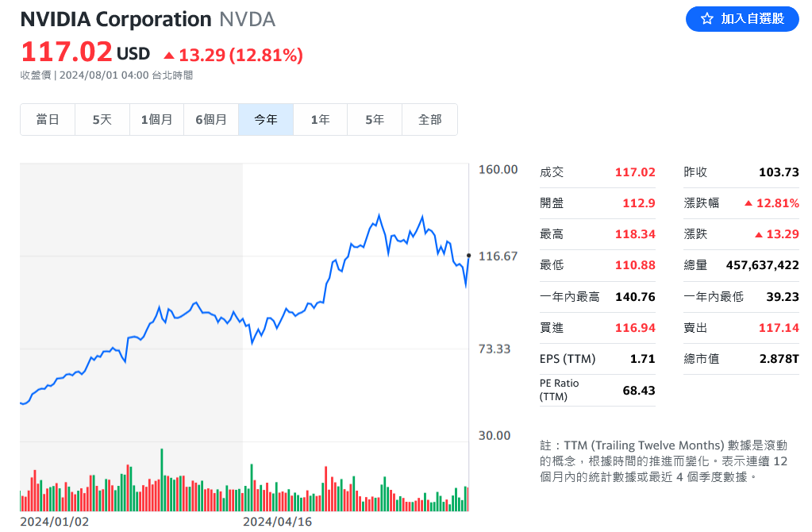Click the NVIDIA Corporation title
The image size is (812, 532).
tap(116, 19)
